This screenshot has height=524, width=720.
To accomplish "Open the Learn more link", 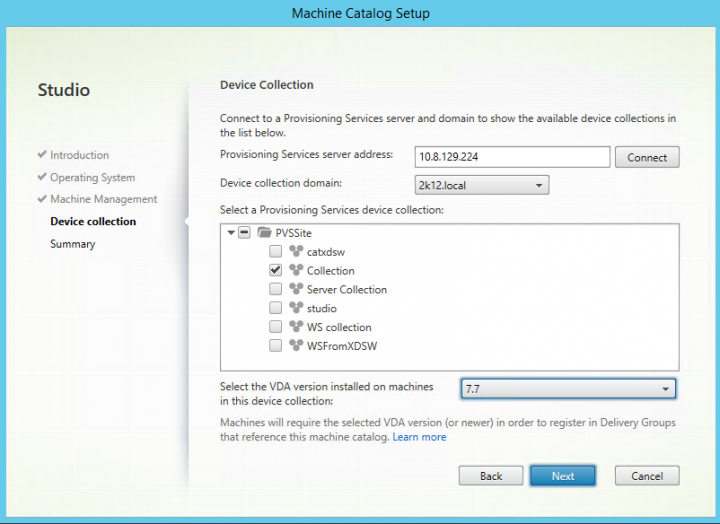I will pos(419,437).
